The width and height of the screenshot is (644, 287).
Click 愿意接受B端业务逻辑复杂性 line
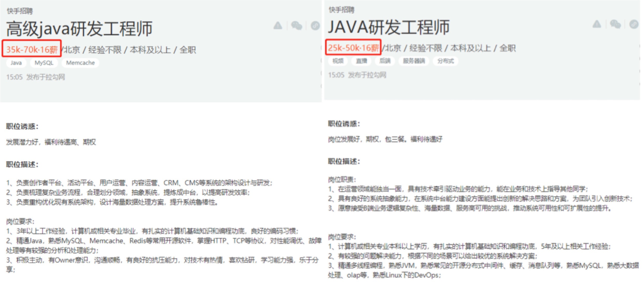point(470,208)
